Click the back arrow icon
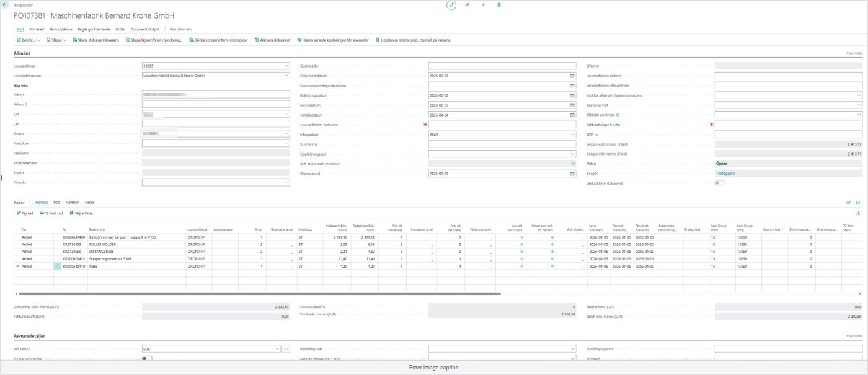This screenshot has width=868, height=375. tap(6, 5)
